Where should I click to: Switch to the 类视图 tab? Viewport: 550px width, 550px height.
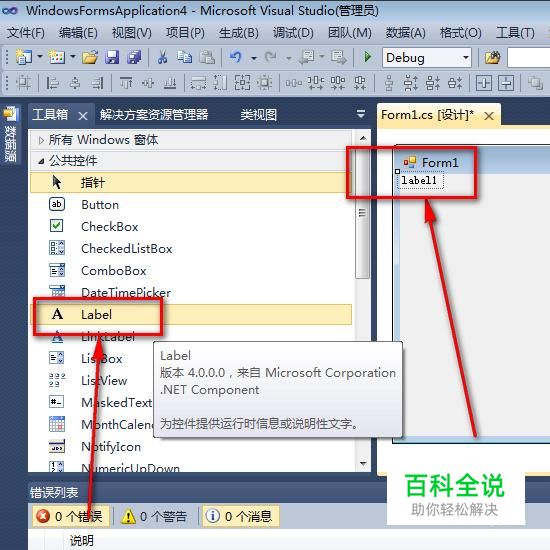pos(259,115)
